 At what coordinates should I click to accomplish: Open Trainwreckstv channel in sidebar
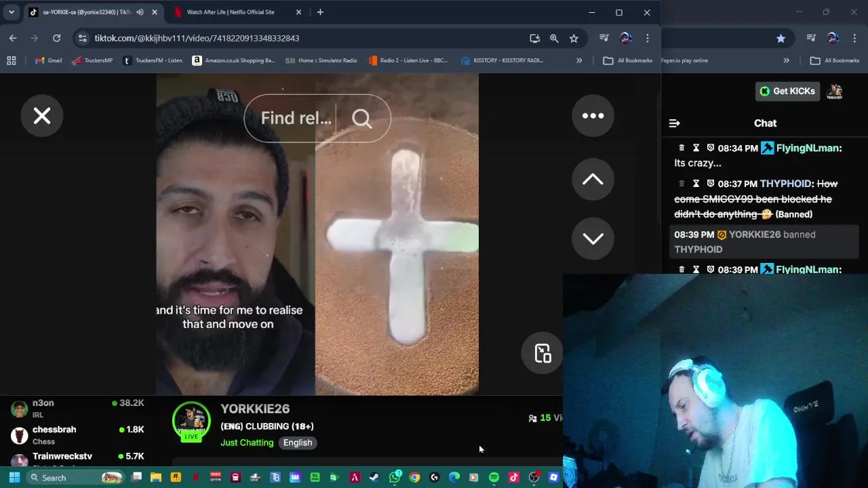pos(78,459)
